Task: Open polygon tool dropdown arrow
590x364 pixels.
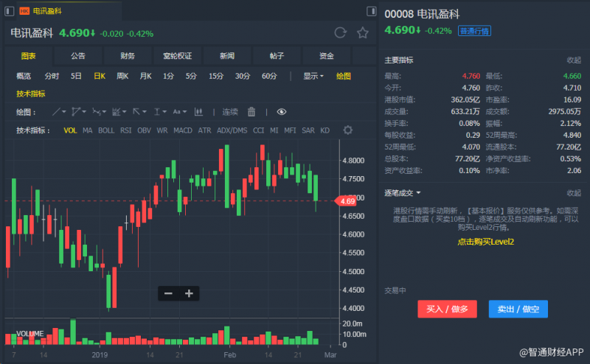Action: click(x=84, y=112)
